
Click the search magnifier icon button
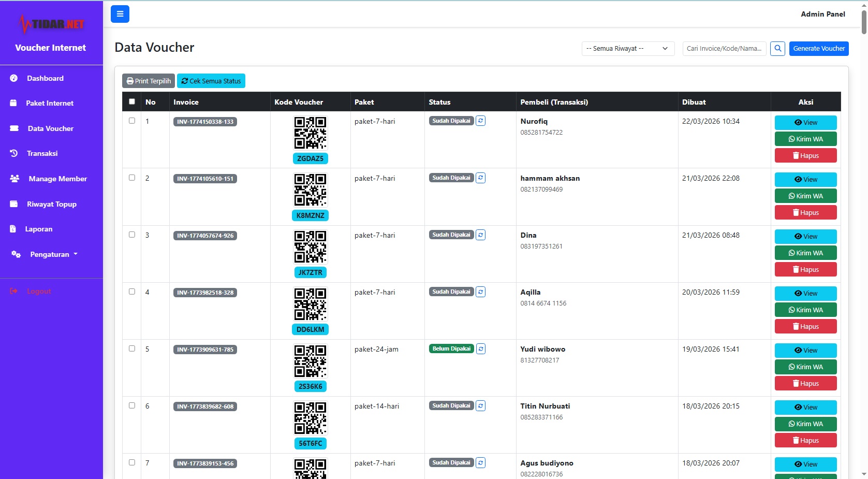[x=777, y=48]
